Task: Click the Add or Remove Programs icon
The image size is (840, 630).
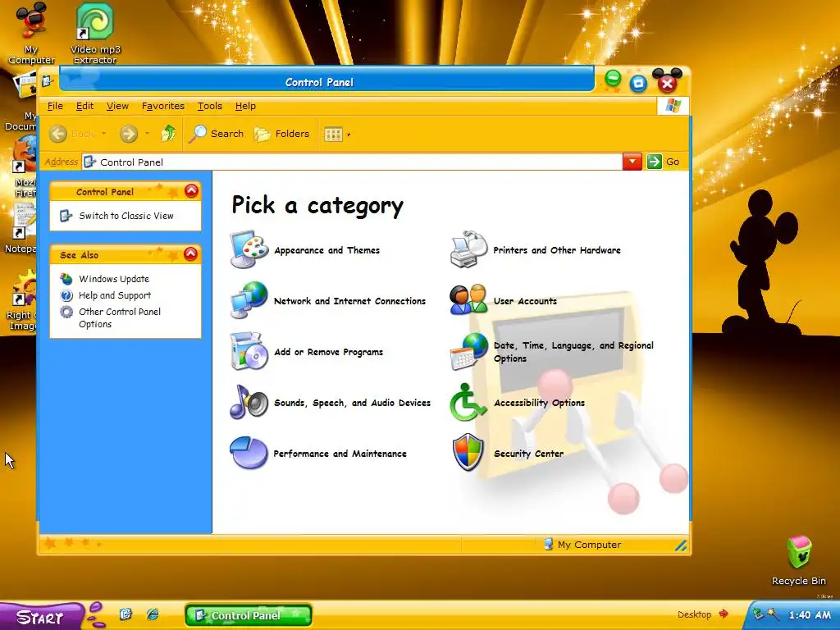Action: point(249,351)
